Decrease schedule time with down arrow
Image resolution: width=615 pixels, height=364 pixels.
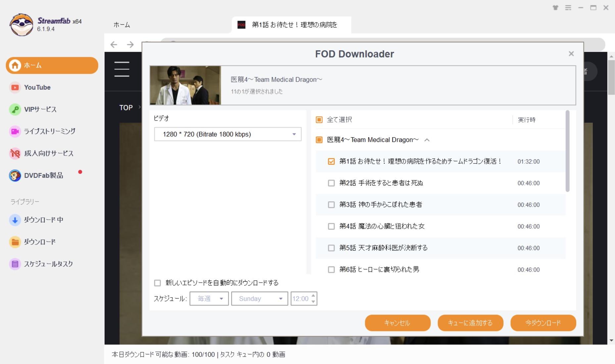pos(313,301)
